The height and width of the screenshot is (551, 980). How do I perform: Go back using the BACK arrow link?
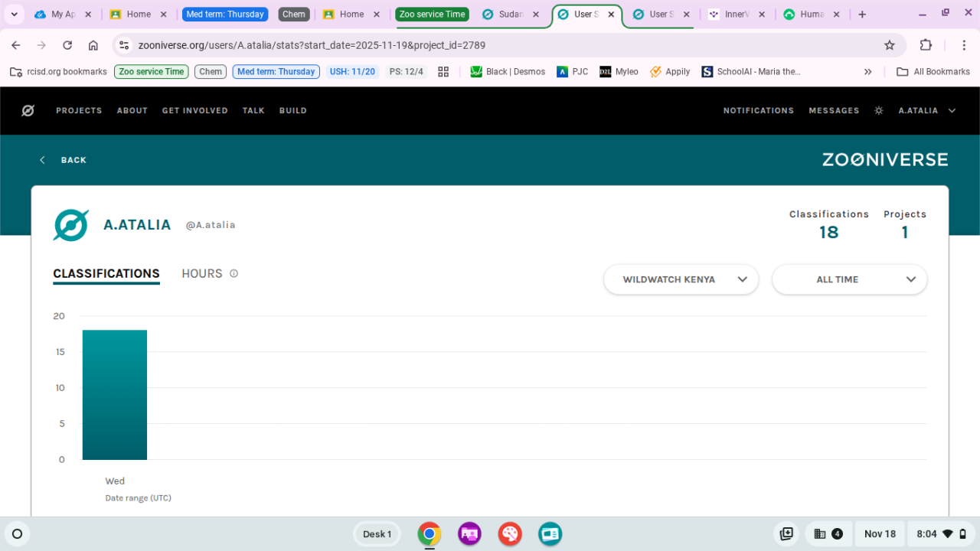63,160
